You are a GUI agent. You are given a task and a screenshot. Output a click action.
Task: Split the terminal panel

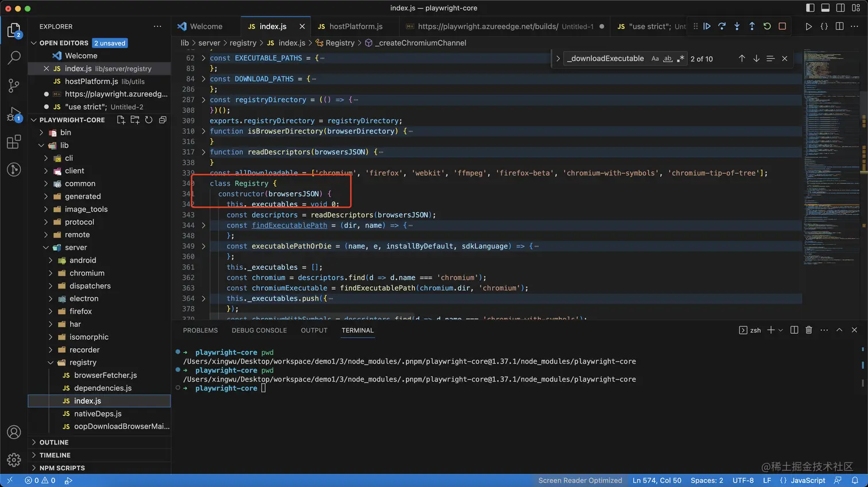(795, 330)
